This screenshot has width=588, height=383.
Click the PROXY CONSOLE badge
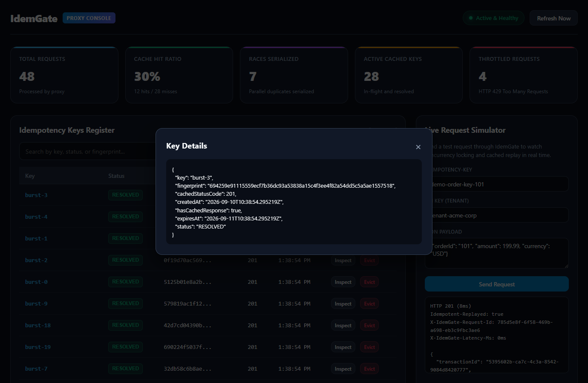pyautogui.click(x=89, y=18)
